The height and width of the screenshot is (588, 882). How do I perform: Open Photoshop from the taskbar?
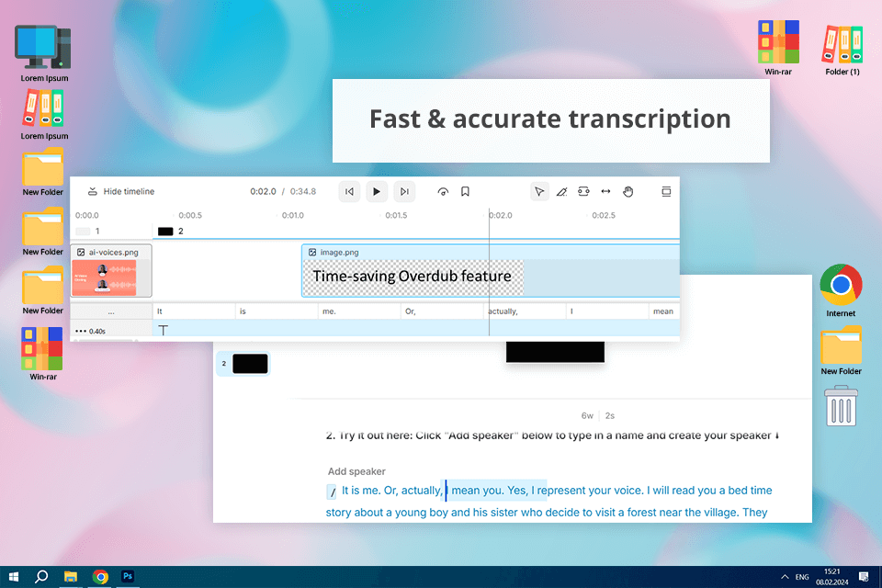click(128, 576)
